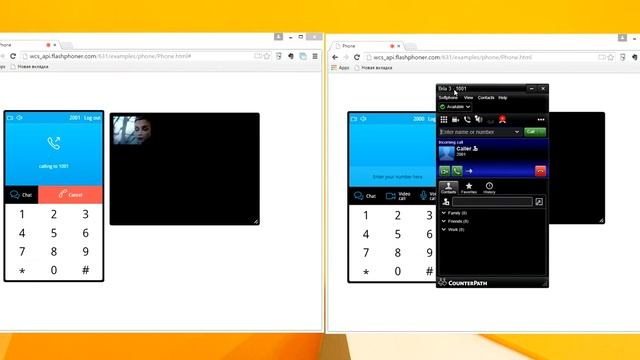Viewport: 640px width, 360px height.
Task: Click the green Call button in Bria
Action: (535, 132)
